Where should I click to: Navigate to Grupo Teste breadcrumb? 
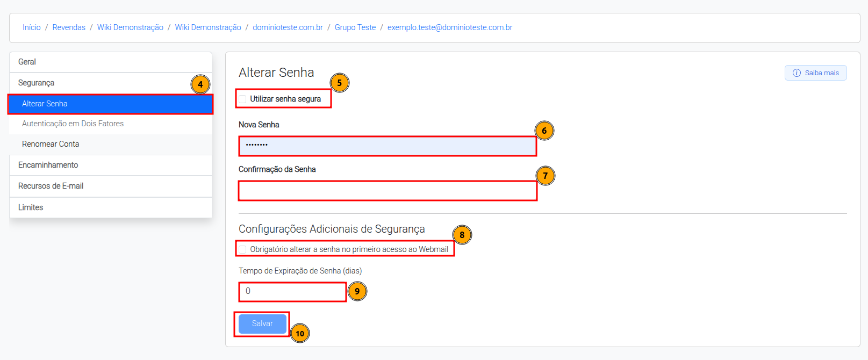point(355,27)
